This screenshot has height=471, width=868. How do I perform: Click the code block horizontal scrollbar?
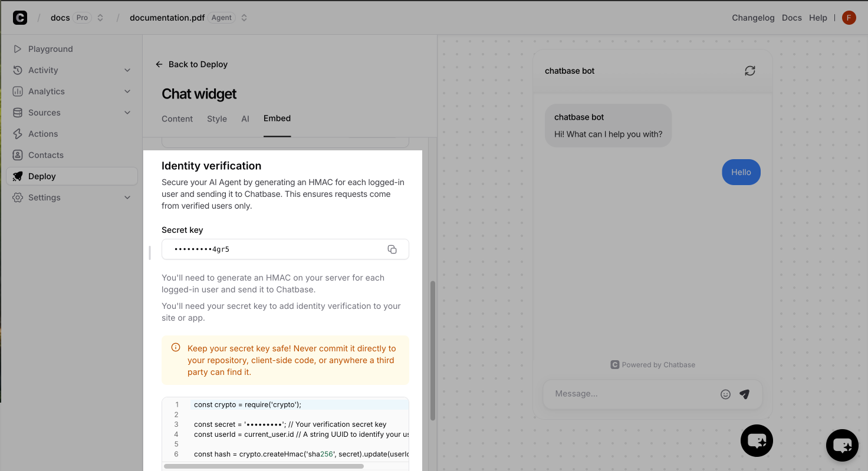point(264,466)
